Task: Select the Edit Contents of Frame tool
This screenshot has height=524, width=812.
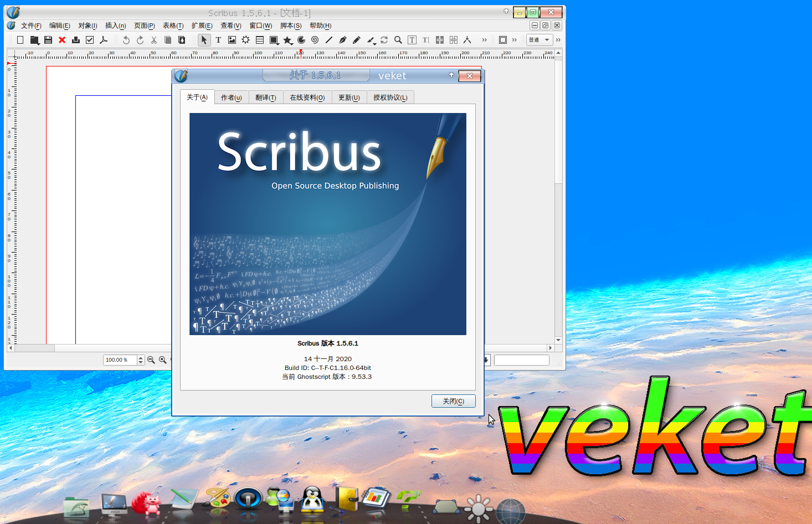Action: click(x=412, y=40)
